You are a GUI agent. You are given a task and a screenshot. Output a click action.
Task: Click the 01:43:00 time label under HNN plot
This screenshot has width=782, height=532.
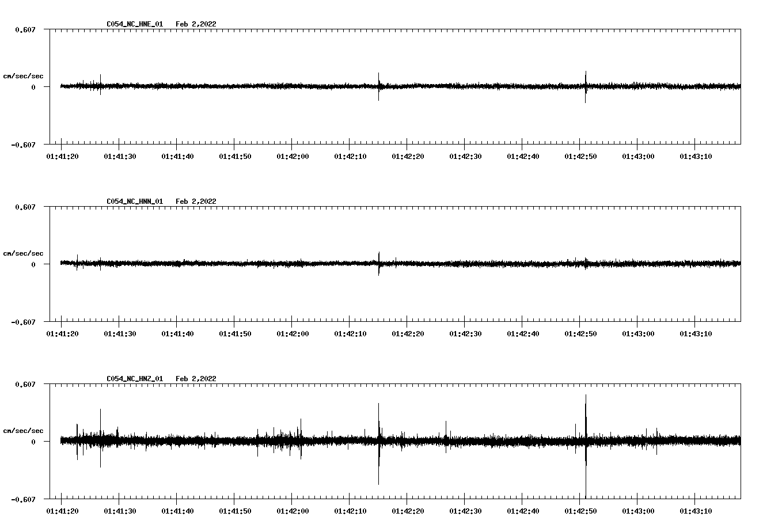click(638, 334)
